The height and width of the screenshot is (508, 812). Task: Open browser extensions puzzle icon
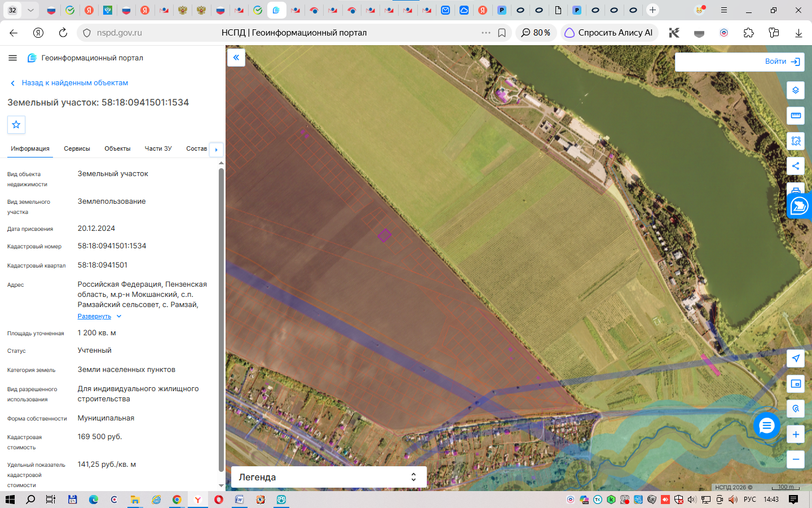pos(749,33)
